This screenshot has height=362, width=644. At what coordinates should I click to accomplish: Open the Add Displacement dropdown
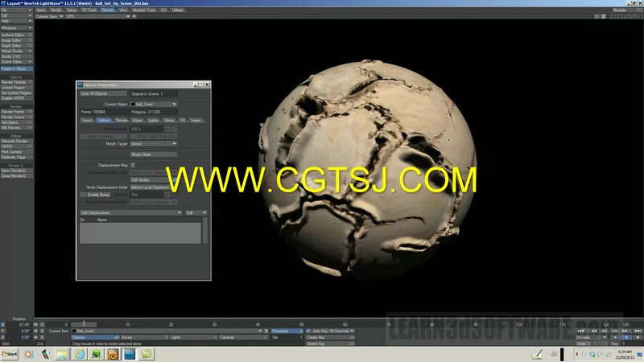(x=131, y=212)
